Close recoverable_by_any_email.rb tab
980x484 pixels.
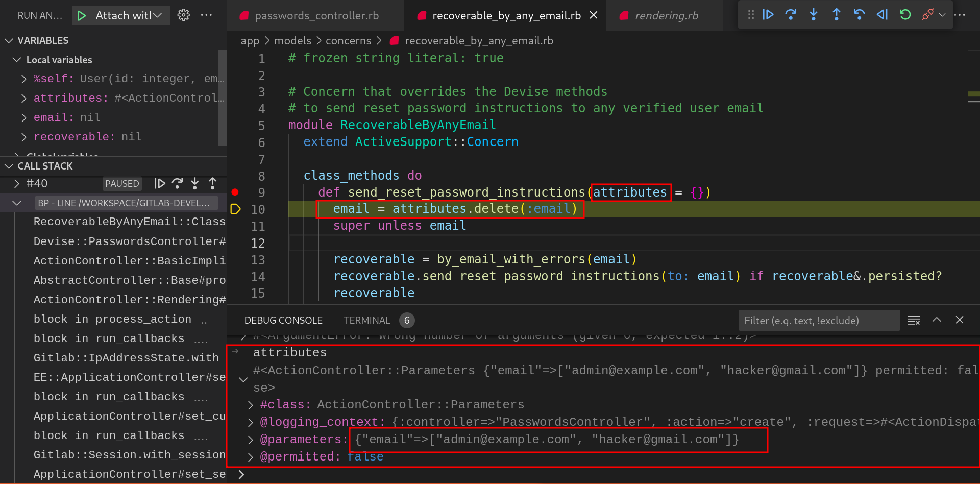click(x=594, y=15)
